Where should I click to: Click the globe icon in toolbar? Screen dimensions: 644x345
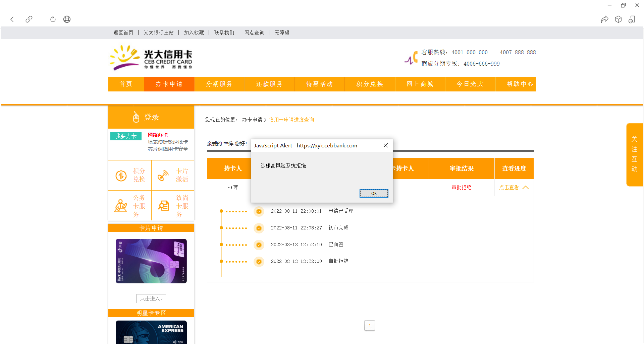67,19
